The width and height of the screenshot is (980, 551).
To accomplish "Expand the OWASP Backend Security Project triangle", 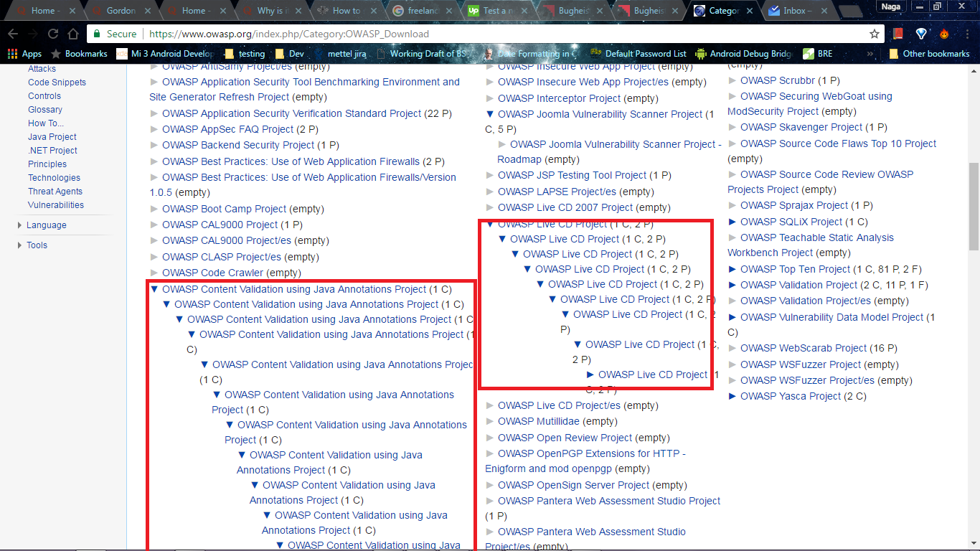I will tap(154, 145).
